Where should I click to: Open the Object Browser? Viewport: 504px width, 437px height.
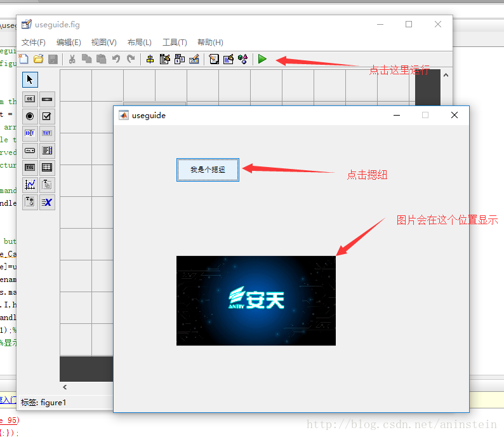[x=242, y=59]
